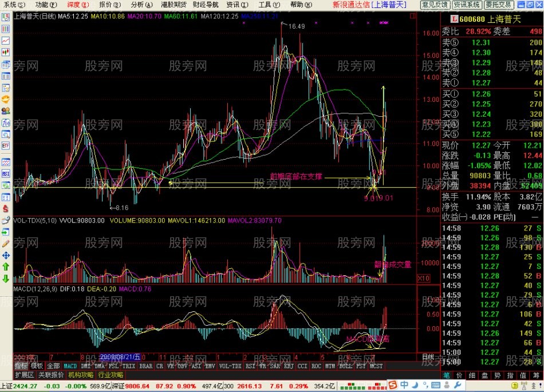Open the 关联报价 tab
Viewport: 544px width, 392px height.
point(51,375)
